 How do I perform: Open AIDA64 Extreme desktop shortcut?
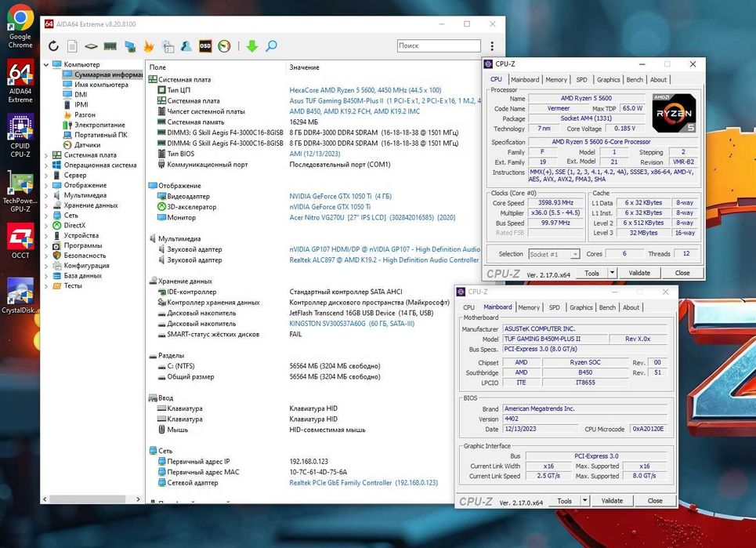coord(20,81)
